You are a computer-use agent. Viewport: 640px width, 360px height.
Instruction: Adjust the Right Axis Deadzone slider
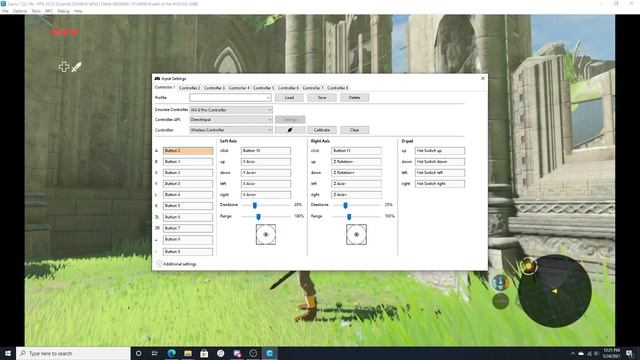tap(345, 205)
